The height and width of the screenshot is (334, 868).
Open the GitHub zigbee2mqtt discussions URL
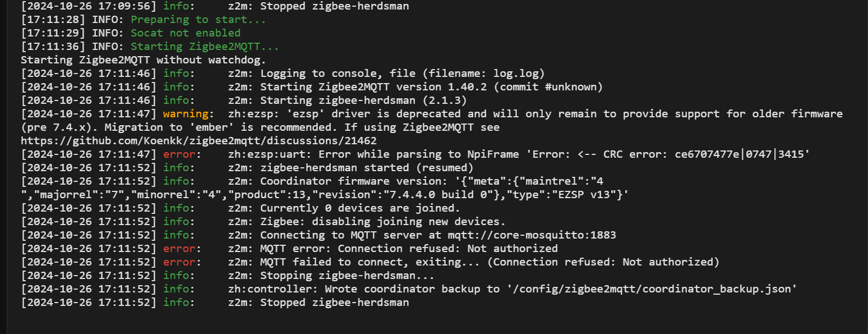(x=198, y=140)
